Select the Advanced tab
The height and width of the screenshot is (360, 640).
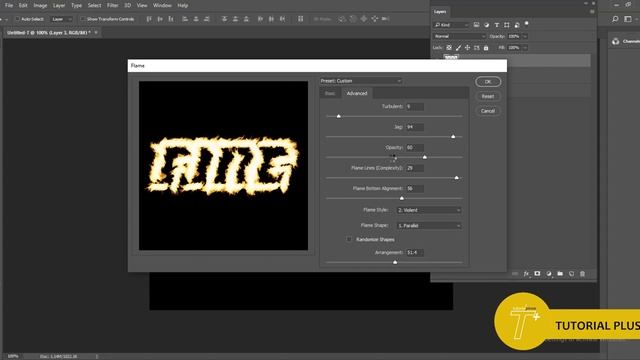point(357,93)
